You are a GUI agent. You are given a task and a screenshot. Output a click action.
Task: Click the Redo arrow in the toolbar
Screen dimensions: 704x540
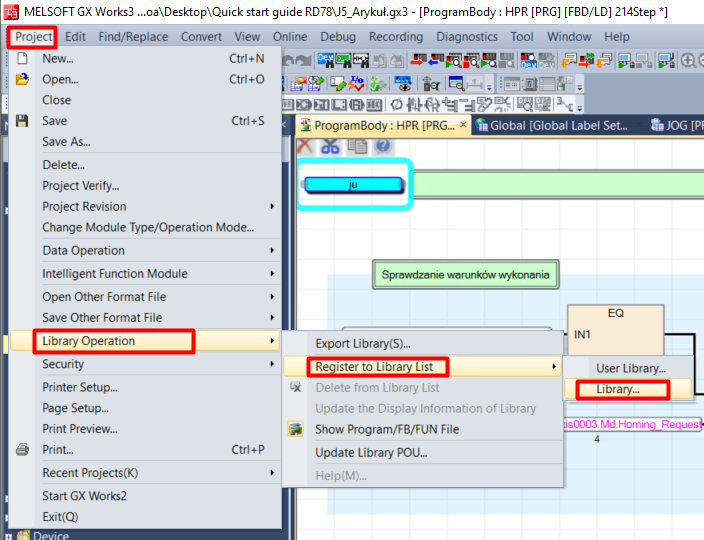[304, 60]
